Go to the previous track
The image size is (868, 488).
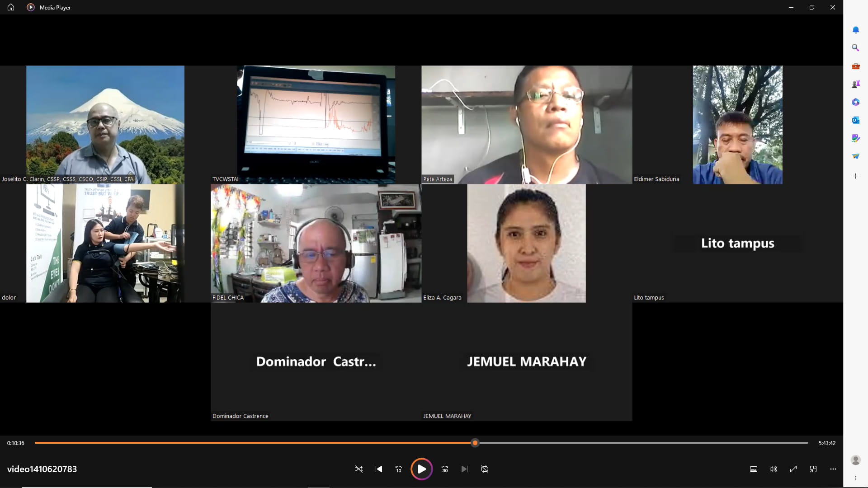[x=379, y=469]
